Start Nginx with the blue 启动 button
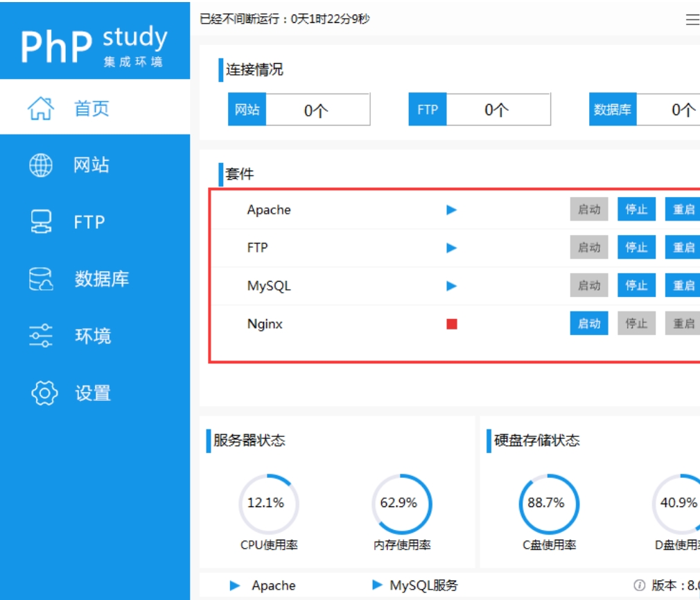 click(589, 323)
